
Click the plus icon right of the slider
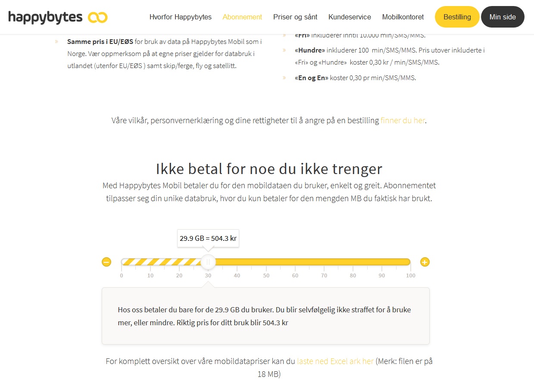click(x=425, y=262)
